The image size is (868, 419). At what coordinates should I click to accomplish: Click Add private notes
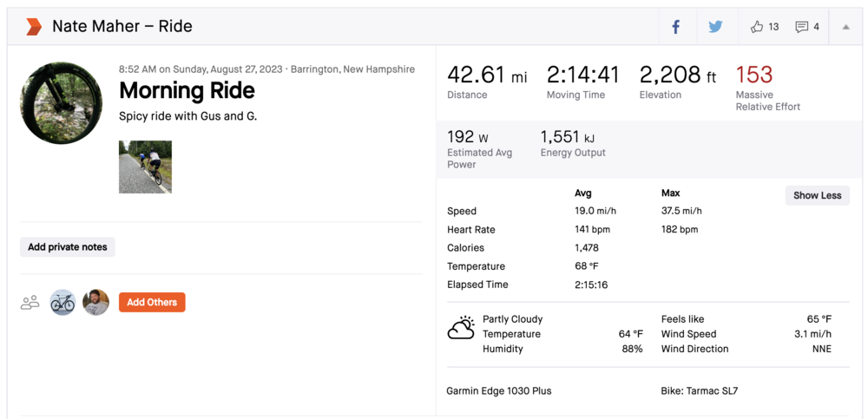pos(68,247)
